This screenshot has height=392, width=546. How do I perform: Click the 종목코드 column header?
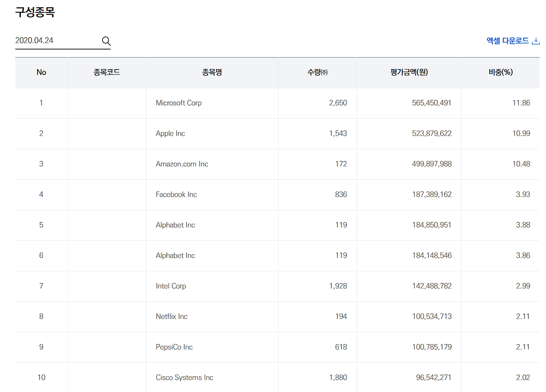107,73
